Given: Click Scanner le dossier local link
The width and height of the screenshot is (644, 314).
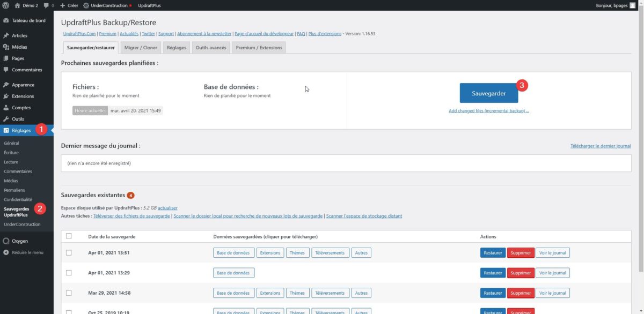Looking at the screenshot, I should (x=248, y=216).
